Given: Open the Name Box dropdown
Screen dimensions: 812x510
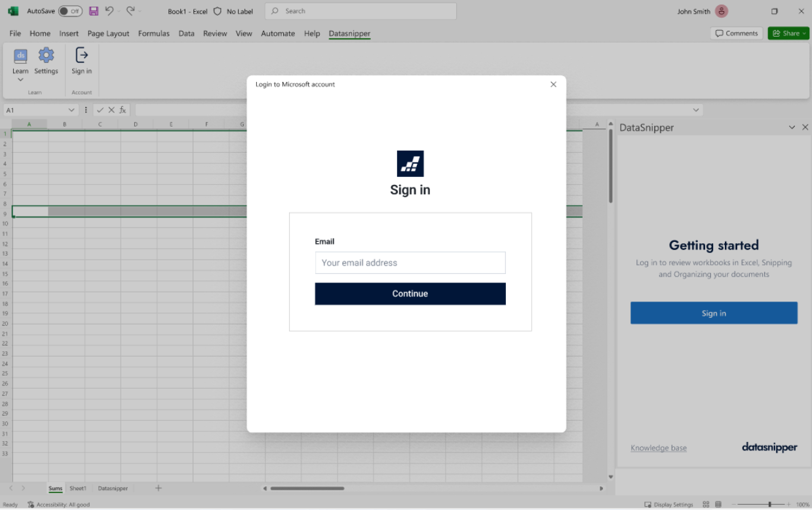Looking at the screenshot, I should pyautogui.click(x=71, y=109).
